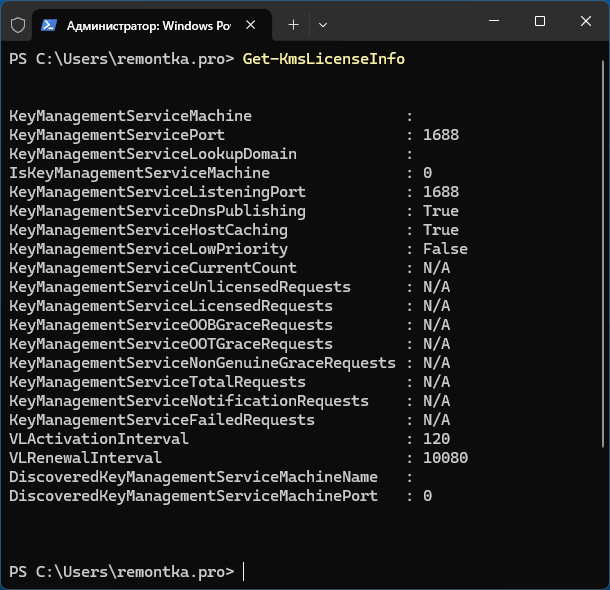Expand the new tab profile dropdown chevron

pos(323,25)
